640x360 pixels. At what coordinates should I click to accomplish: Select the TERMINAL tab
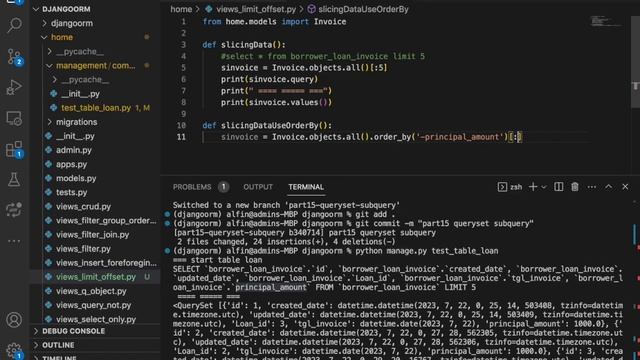point(306,187)
